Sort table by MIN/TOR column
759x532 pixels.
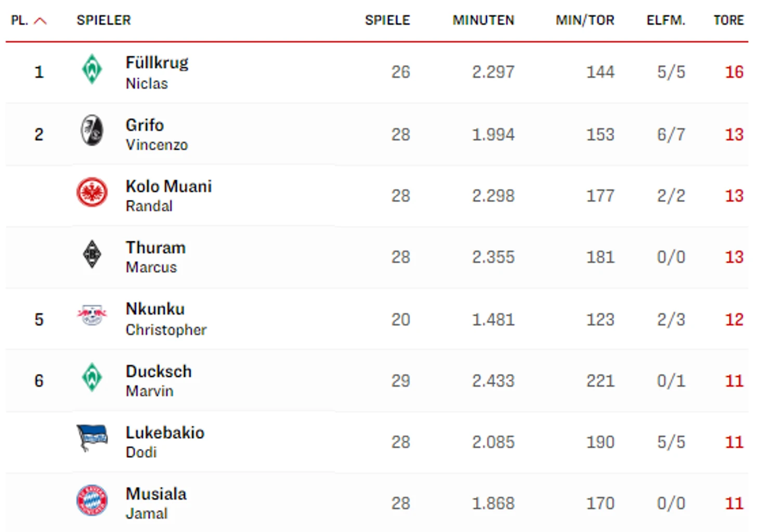point(585,20)
